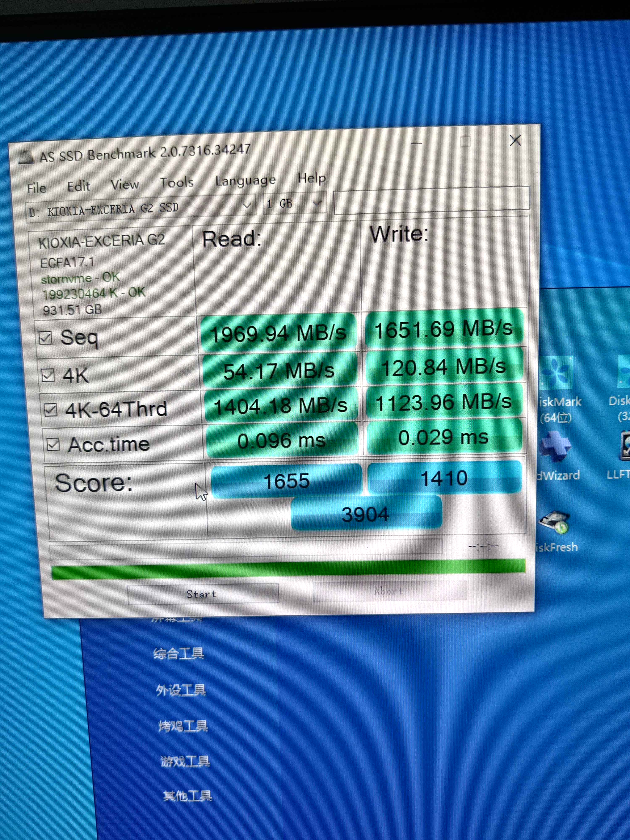Toggle the 4K test checkbox
Screen dimensions: 630x840
(48, 375)
